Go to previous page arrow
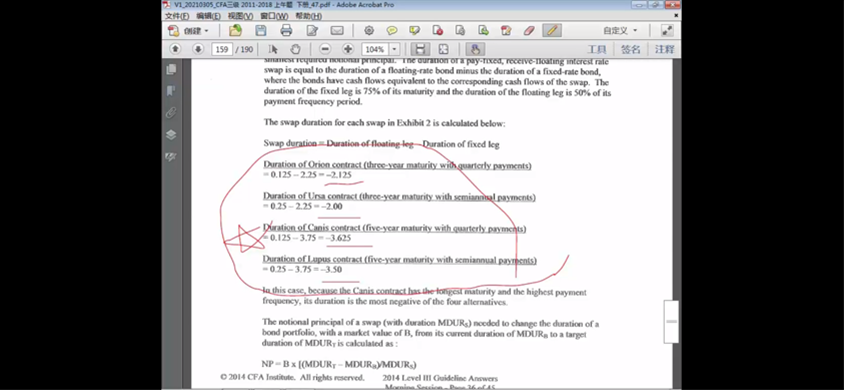This screenshot has width=844, height=390. tap(175, 49)
